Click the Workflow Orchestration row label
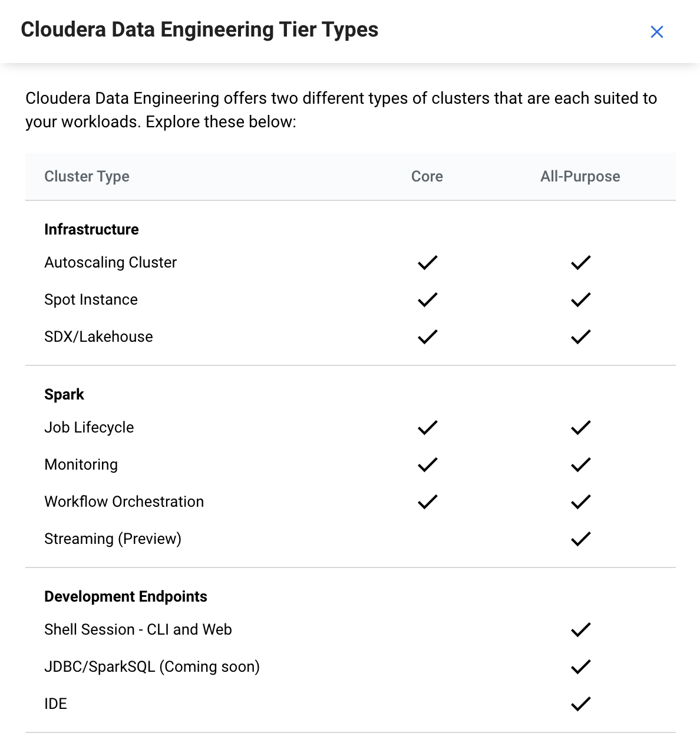 click(124, 502)
